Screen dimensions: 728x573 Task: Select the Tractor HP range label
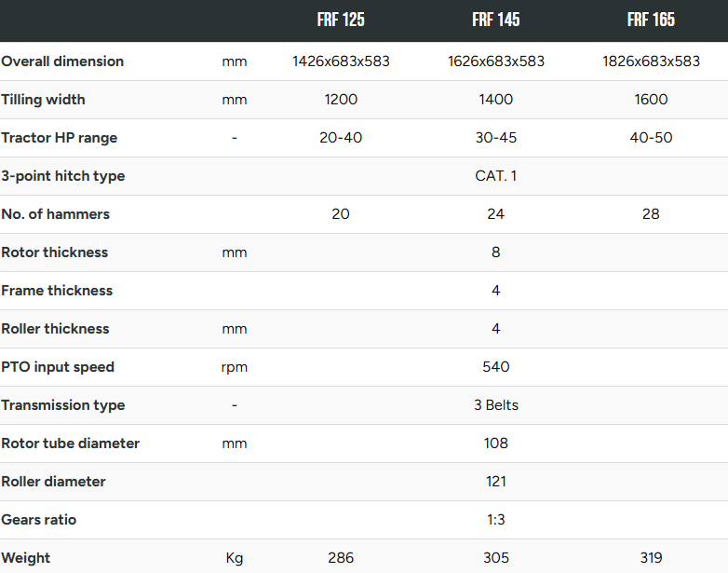coord(59,138)
